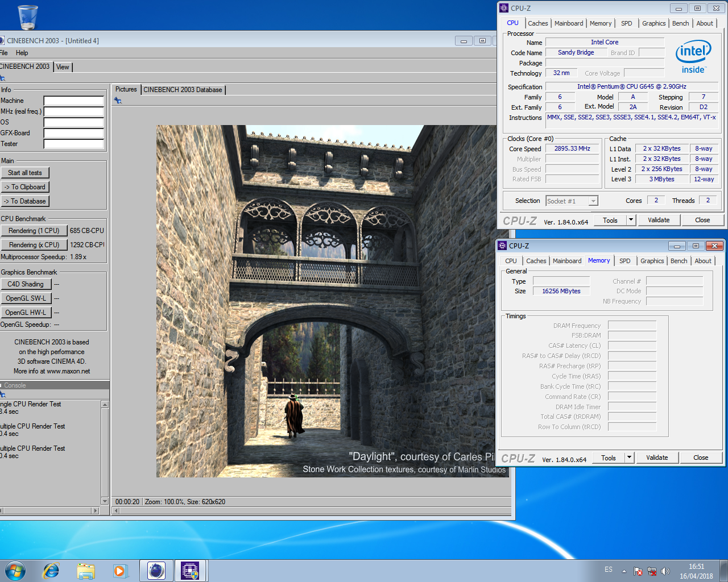Click the network status tray icon
Viewport: 728px width, 582px height.
pos(652,571)
